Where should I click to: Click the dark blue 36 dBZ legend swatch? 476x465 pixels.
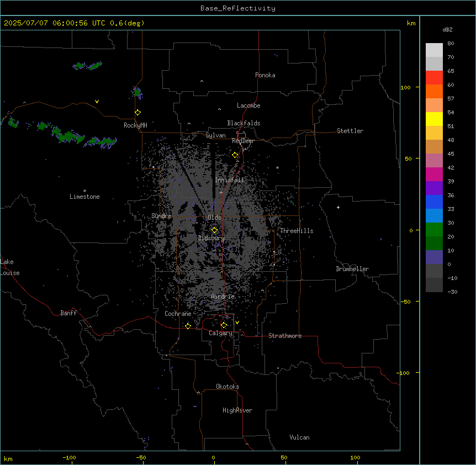click(x=434, y=202)
